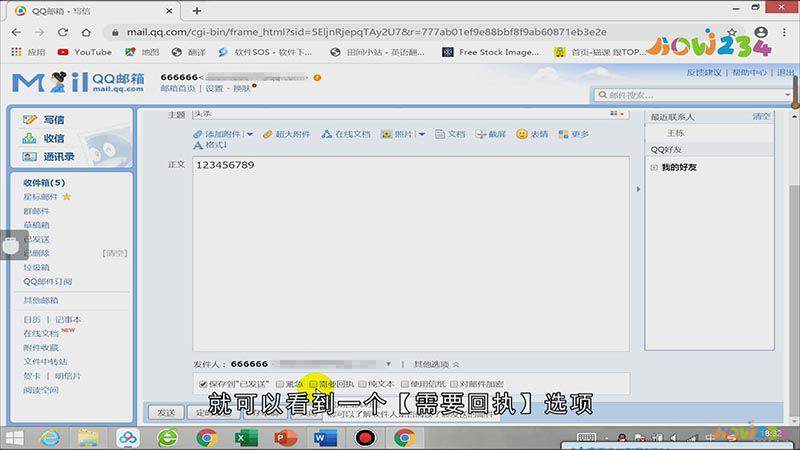
Task: Click the 照片 photo icon
Action: (x=386, y=134)
